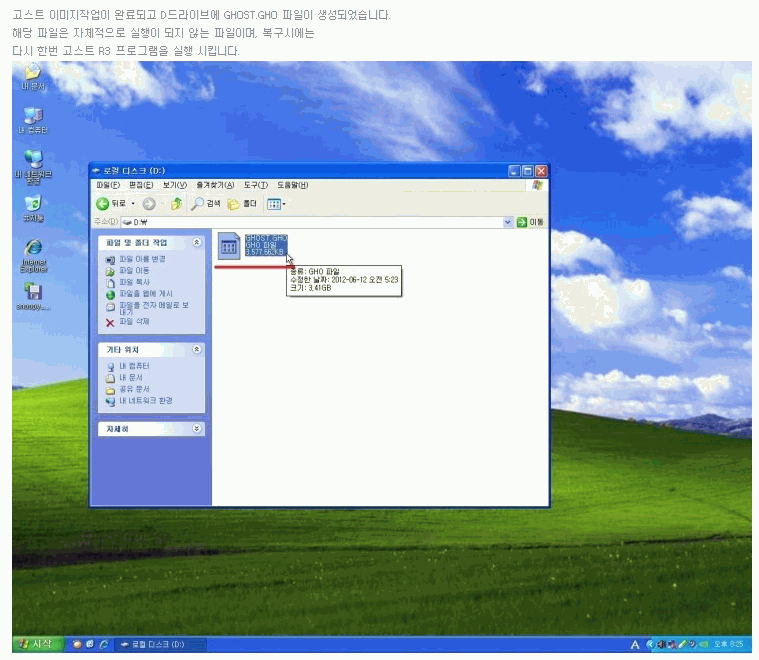Click the taskbar clock showing 8:25
Screen dimensions: 759x660
pos(728,645)
